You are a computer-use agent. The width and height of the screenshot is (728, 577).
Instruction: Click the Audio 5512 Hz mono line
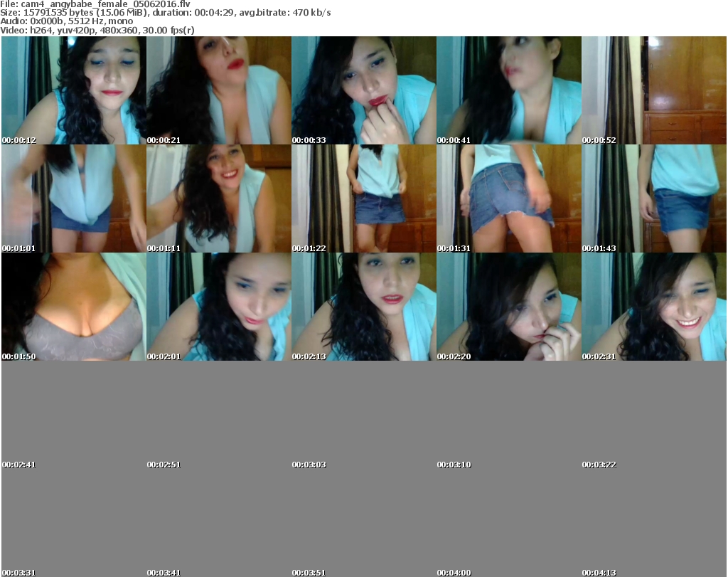pyautogui.click(x=66, y=21)
